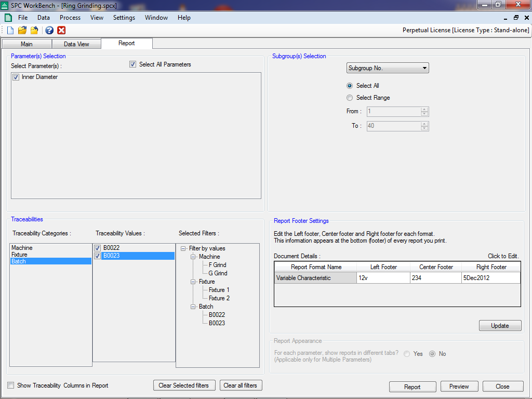Open the View menu
The height and width of the screenshot is (399, 532).
click(97, 18)
